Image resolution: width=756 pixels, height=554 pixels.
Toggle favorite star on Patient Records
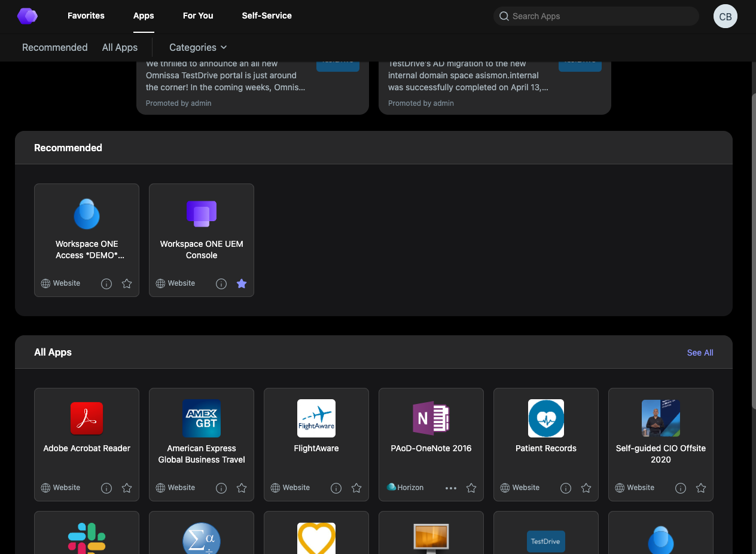pos(586,488)
